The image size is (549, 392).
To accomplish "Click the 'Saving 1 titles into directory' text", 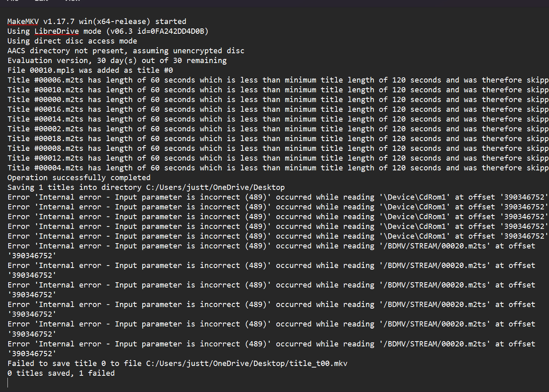I will click(x=74, y=188).
